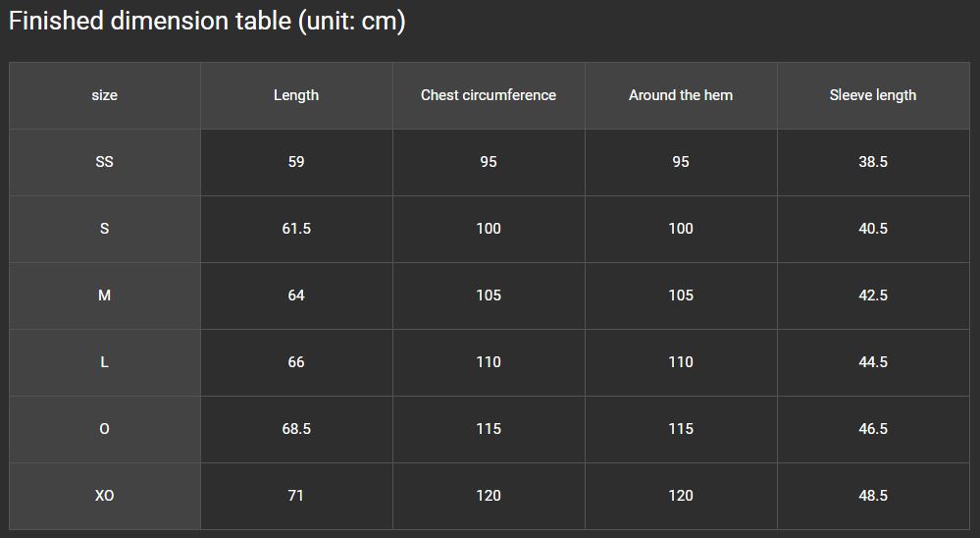This screenshot has height=538, width=980.
Task: Click the S size row label
Action: (104, 229)
